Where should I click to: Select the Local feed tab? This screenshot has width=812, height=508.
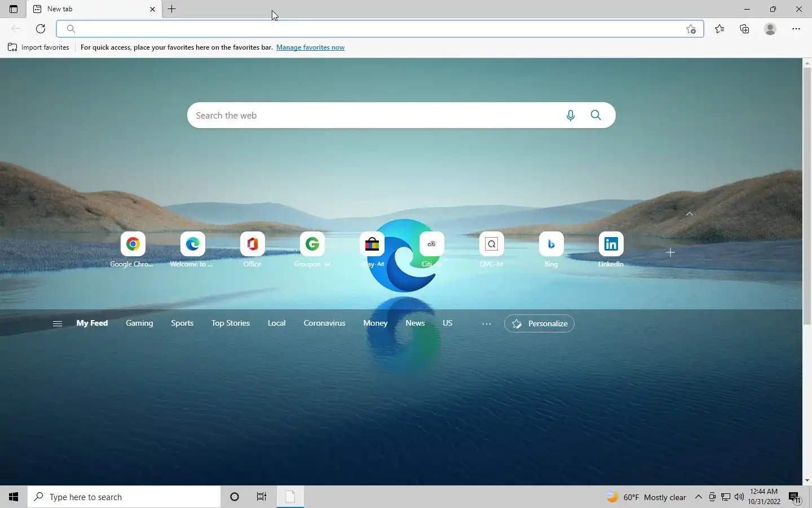coord(276,323)
